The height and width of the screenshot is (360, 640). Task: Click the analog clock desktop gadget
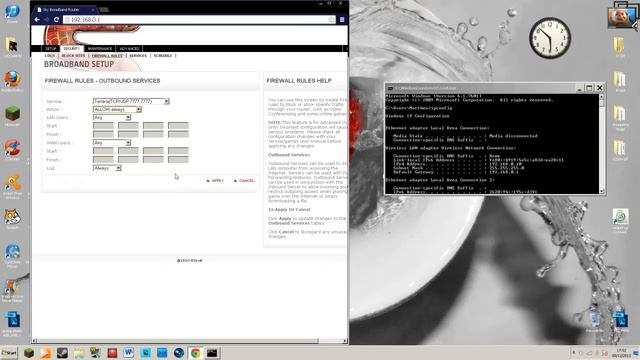550,38
